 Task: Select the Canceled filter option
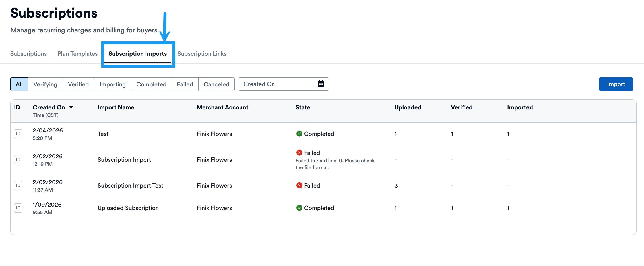(x=216, y=84)
